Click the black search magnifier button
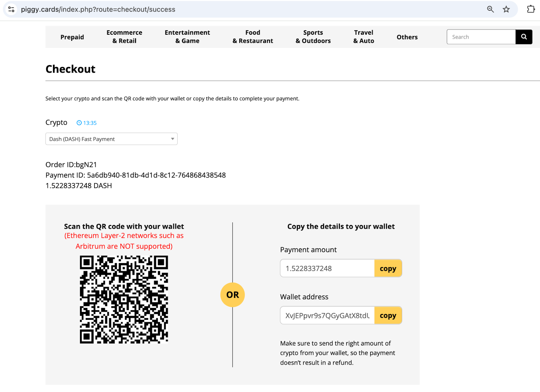This screenshot has width=540, height=392. click(524, 37)
